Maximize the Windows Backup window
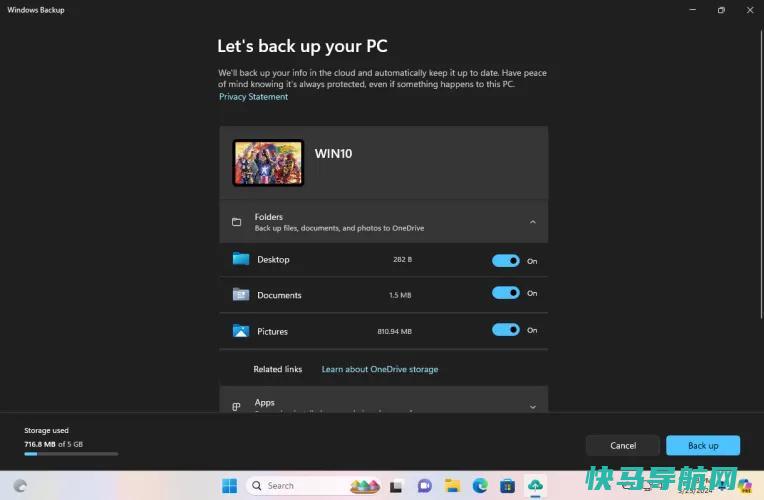764x500 pixels. [721, 10]
